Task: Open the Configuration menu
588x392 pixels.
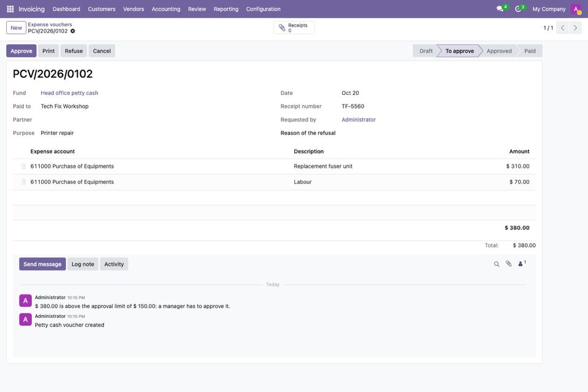Action: pos(263,9)
